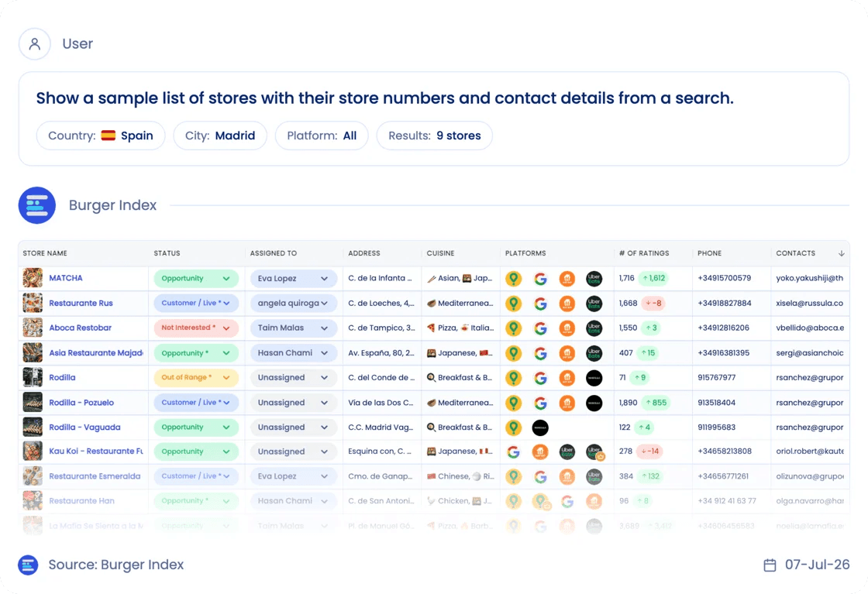Click the Country: Spain filter chip
The image size is (868, 594).
point(101,136)
